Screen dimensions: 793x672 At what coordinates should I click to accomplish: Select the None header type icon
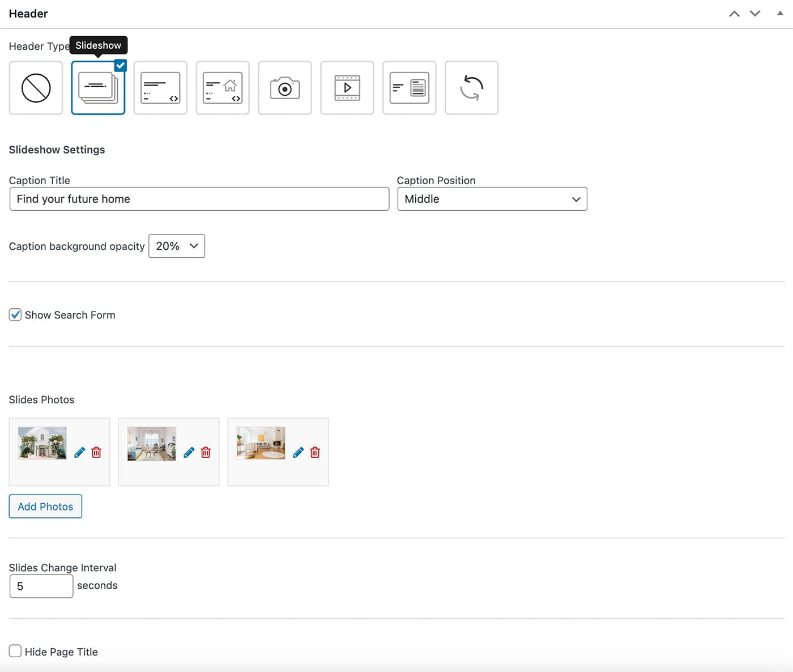36,88
